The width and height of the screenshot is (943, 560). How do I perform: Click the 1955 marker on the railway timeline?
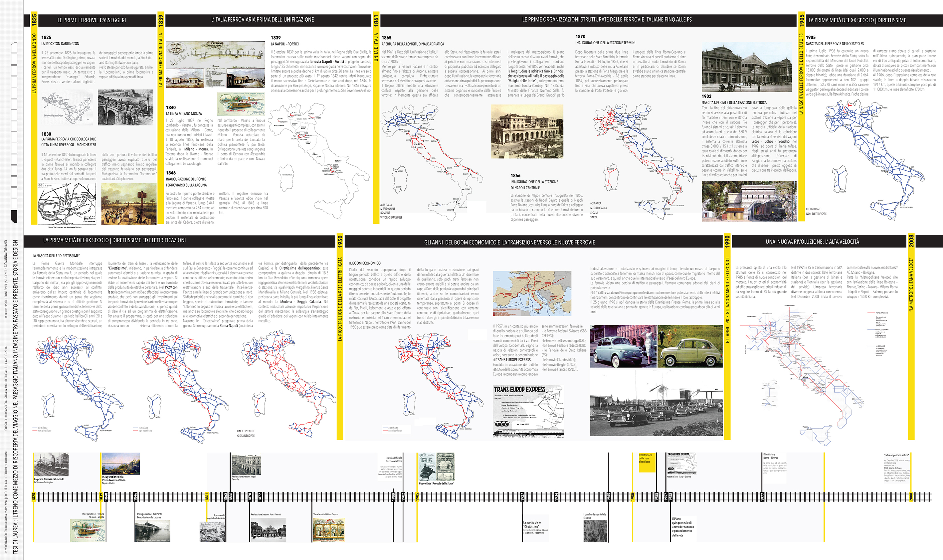[657, 497]
